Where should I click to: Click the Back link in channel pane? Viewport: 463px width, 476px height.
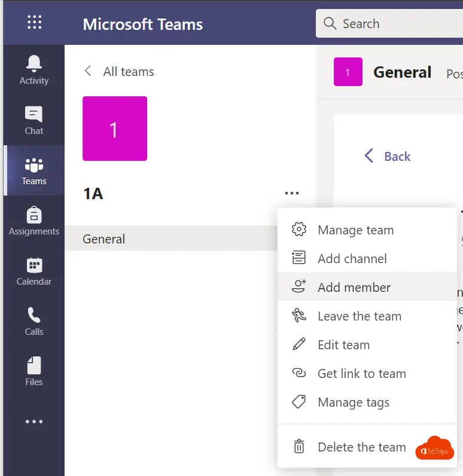pos(388,156)
